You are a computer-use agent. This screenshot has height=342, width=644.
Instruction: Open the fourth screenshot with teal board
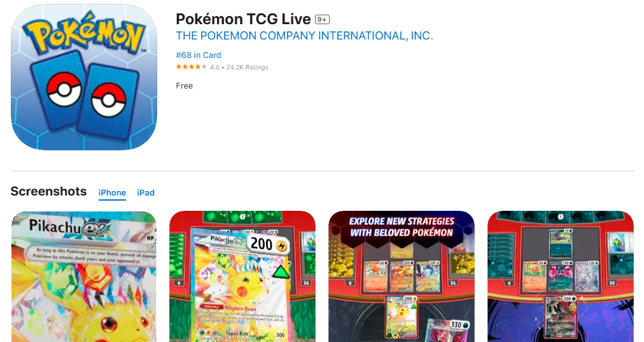pyautogui.click(x=561, y=276)
